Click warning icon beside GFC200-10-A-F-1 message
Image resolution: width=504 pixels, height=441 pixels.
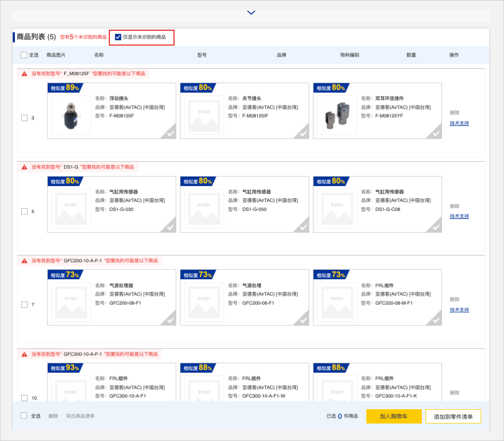24,261
